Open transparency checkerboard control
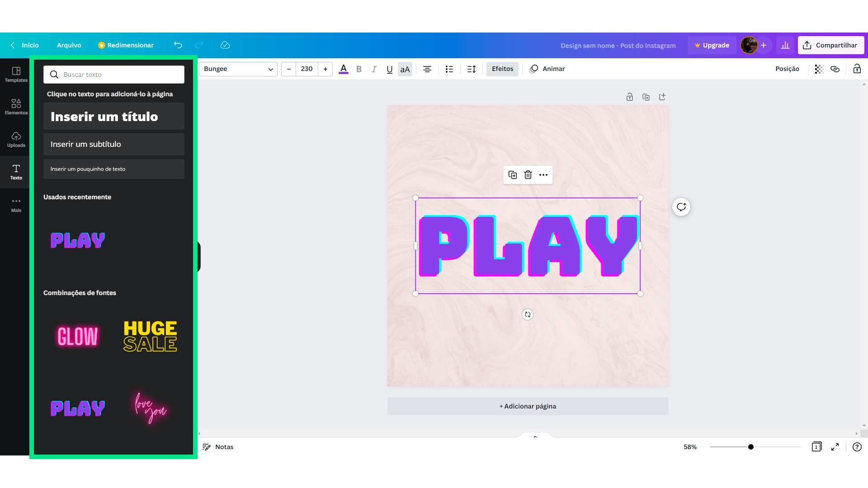The image size is (868, 488). pyautogui.click(x=819, y=69)
